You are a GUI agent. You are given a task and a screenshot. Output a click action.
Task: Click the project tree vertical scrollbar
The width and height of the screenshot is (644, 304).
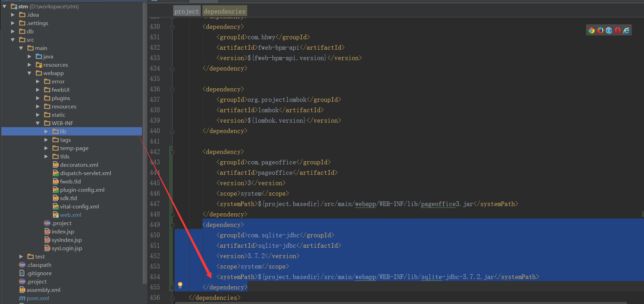(144, 142)
